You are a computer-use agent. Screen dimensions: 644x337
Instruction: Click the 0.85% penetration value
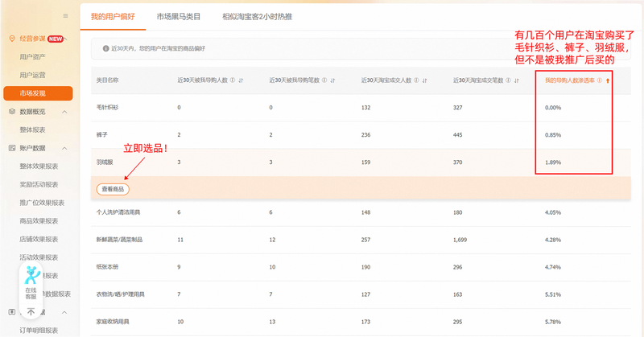(x=553, y=135)
